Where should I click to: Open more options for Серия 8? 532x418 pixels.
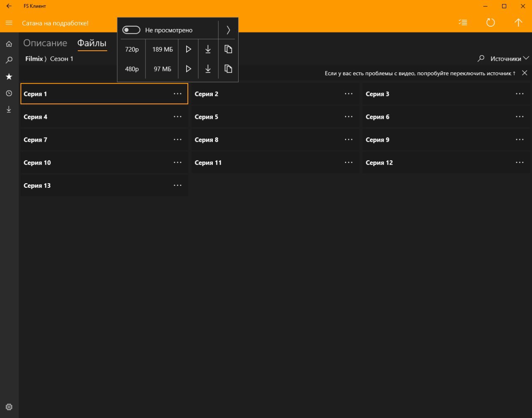(349, 139)
